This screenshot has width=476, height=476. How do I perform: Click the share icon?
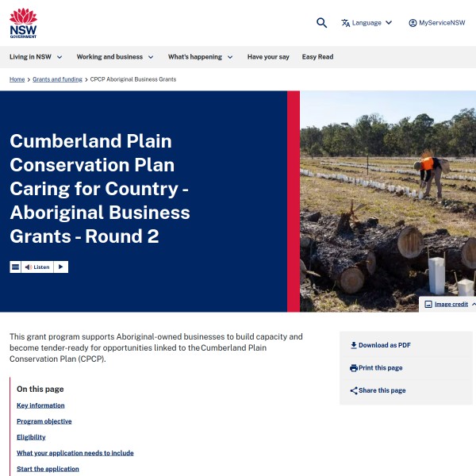coord(354,390)
